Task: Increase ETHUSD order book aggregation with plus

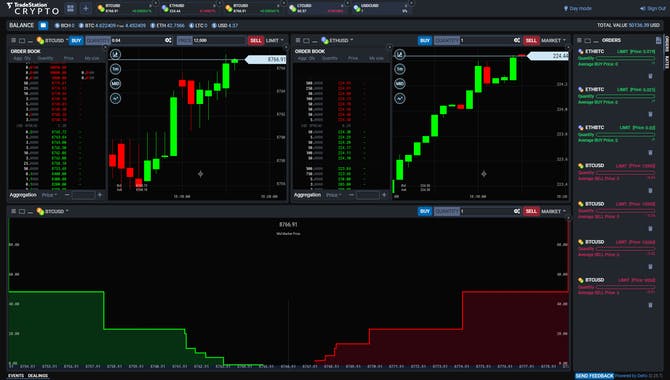Action: coord(384,195)
